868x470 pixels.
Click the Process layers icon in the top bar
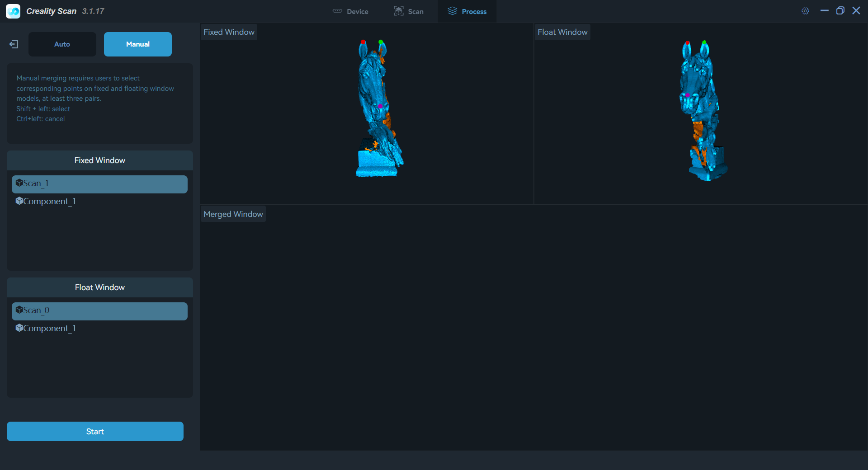click(x=452, y=11)
